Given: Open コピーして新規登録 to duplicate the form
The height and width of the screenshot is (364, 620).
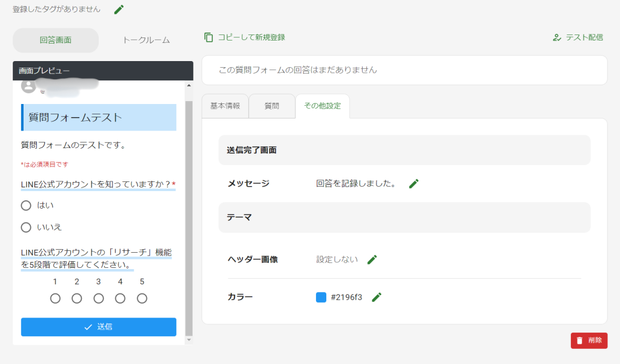Looking at the screenshot, I should coord(249,37).
